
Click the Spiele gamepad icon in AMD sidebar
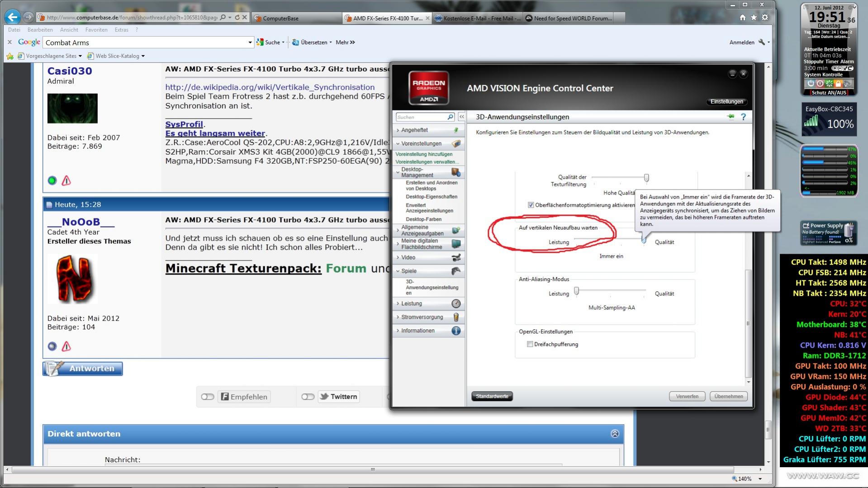(456, 271)
